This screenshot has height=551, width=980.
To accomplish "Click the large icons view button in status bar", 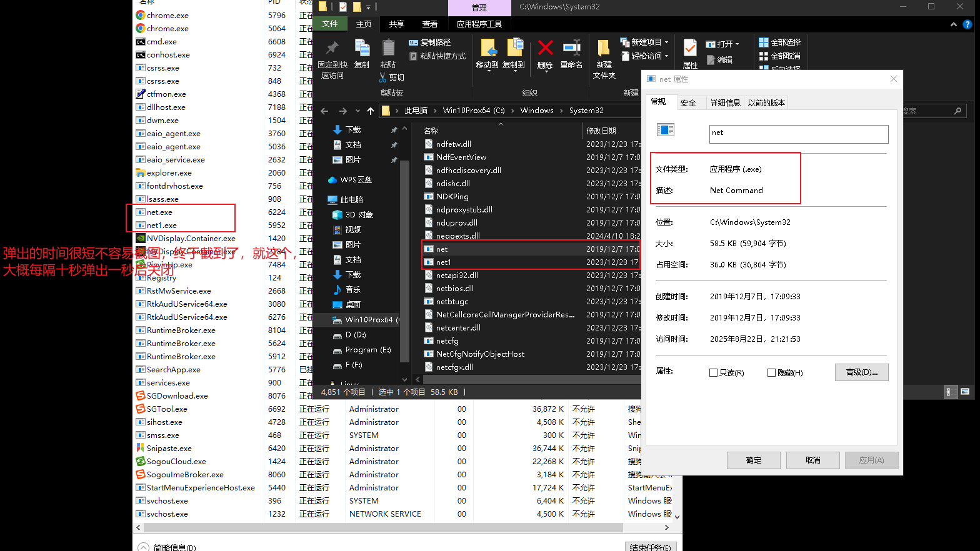I will pos(965,392).
